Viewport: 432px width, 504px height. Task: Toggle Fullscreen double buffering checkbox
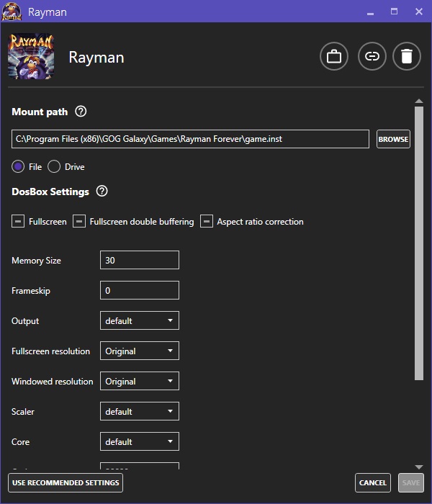click(79, 222)
